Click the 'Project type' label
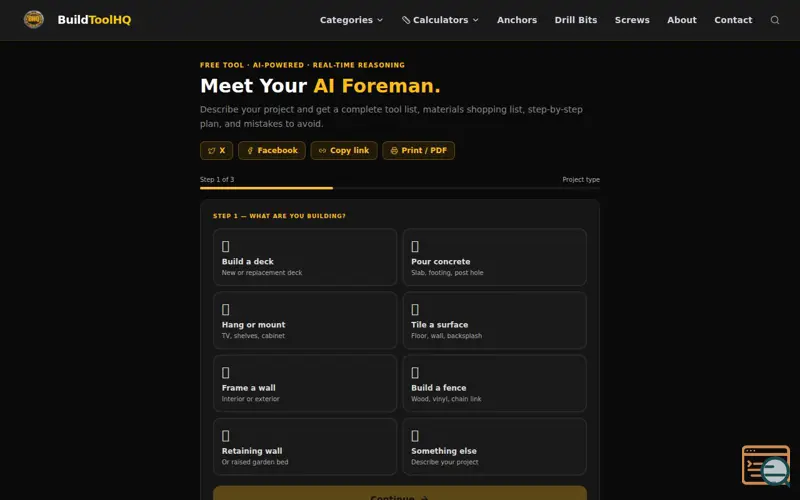 coord(581,180)
